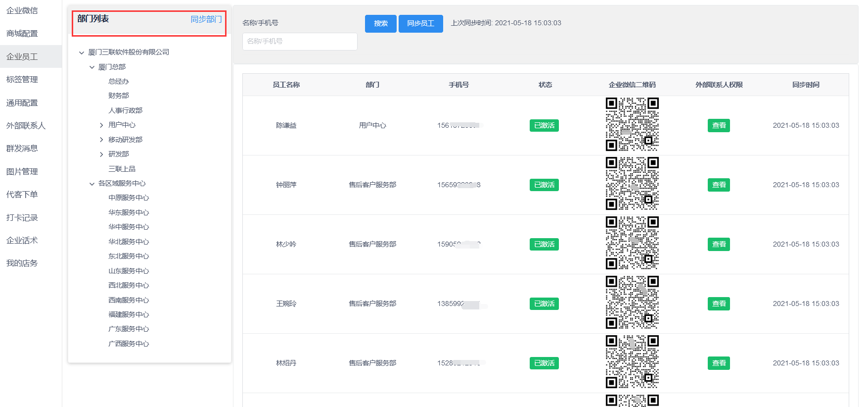Viewport: 868px width, 407px height.
Task: Collapse the 厦门总部 department node
Action: coord(92,67)
